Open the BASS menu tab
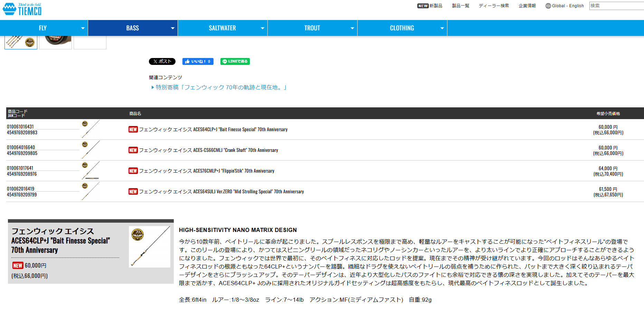The width and height of the screenshot is (644, 310). 133,28
